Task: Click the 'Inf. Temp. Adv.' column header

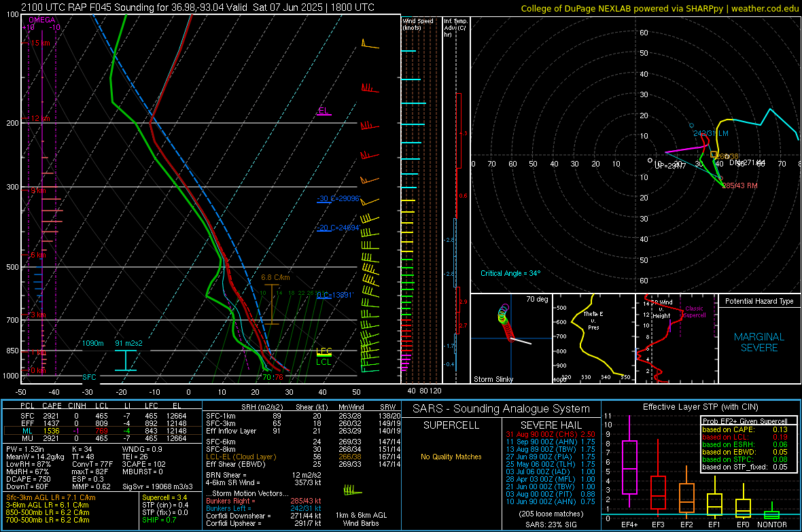Action: pos(455,28)
